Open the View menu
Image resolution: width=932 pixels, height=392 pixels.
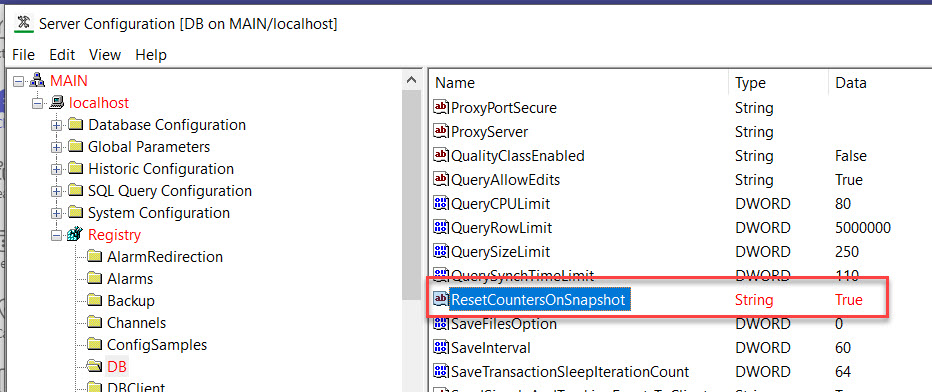(105, 55)
